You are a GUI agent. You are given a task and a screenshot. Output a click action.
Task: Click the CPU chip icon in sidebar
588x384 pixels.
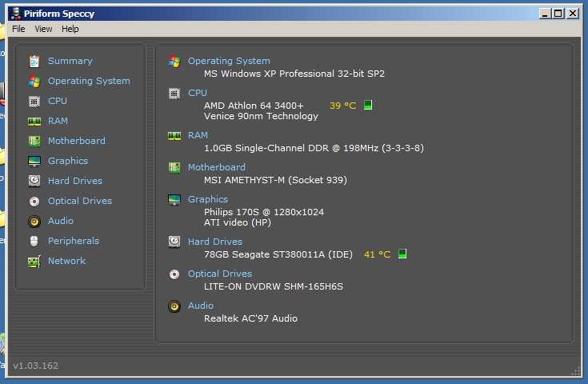[x=34, y=102]
